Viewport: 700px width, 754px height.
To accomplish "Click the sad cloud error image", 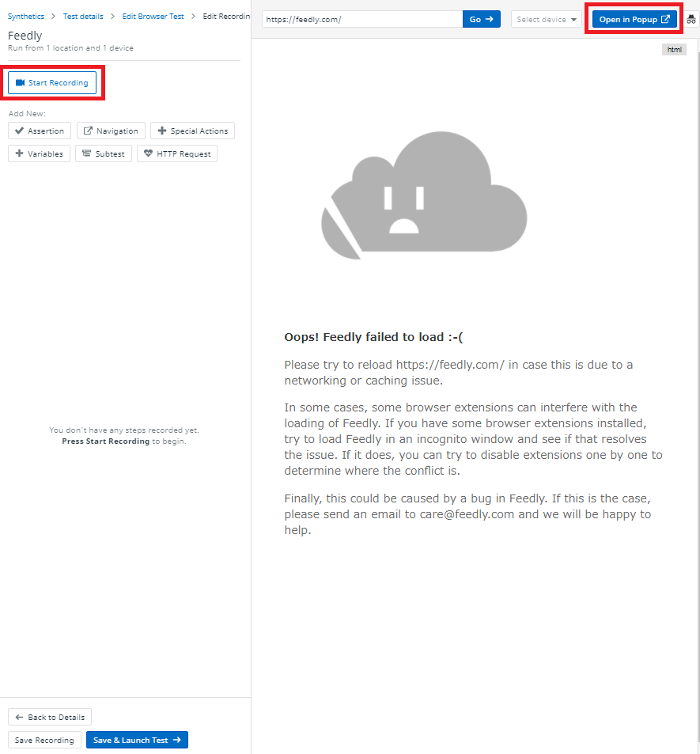I will (x=424, y=195).
